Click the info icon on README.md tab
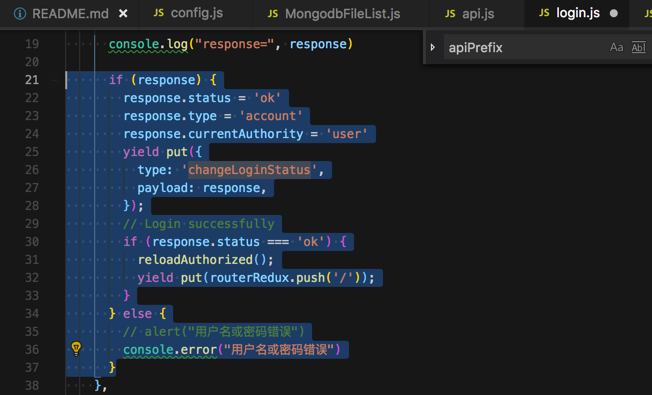This screenshot has height=395, width=652. 20,14
